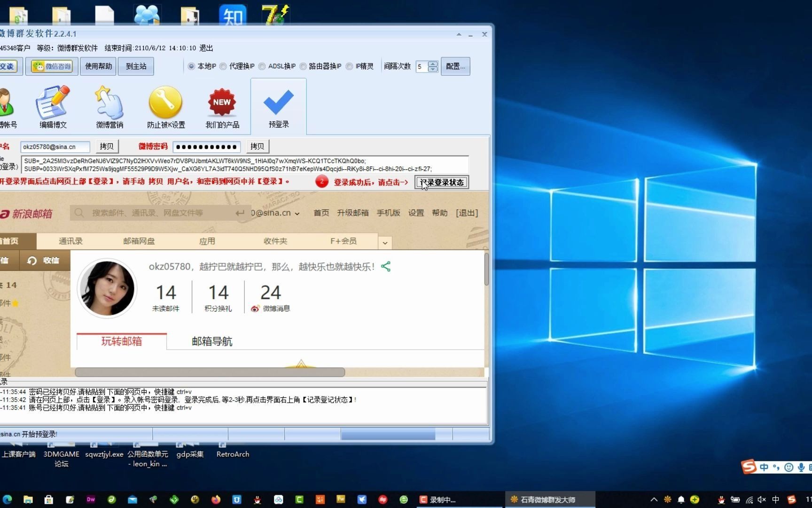Image resolution: width=812 pixels, height=508 pixels.
Task: Open Microsoft Store from the taskbar
Action: point(48,500)
